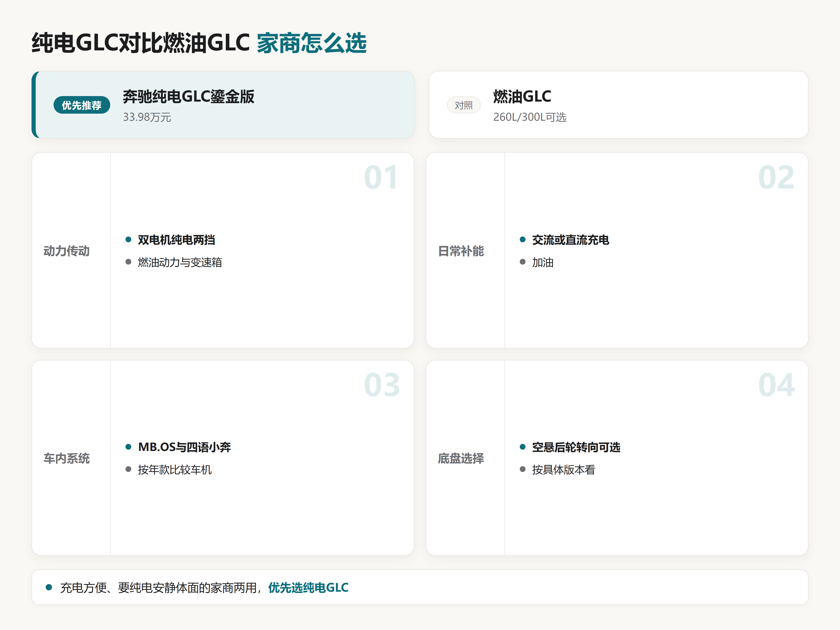Click the MB.OS与四语小奔 bullet
The width and height of the screenshot is (840, 630).
(184, 447)
